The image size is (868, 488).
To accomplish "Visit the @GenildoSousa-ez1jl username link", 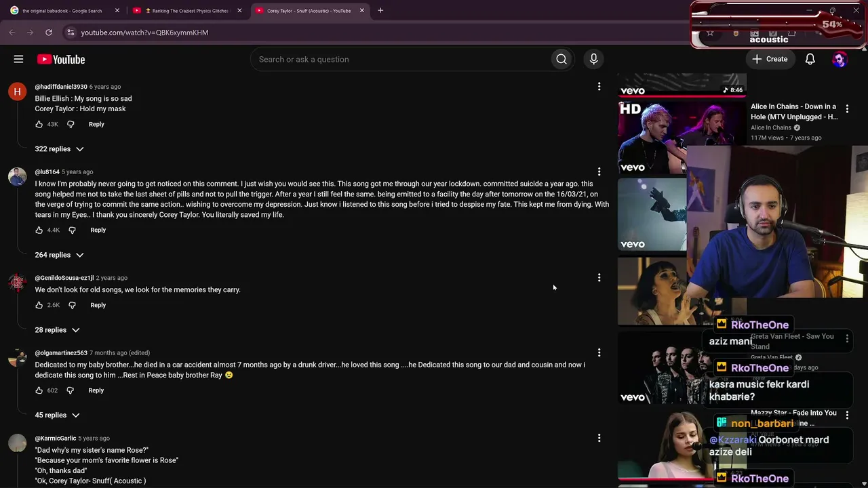I will pyautogui.click(x=64, y=278).
